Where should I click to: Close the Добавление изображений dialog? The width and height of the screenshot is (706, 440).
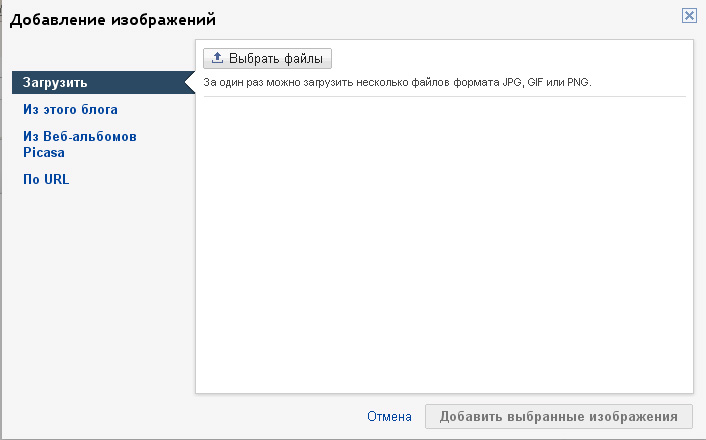click(689, 16)
